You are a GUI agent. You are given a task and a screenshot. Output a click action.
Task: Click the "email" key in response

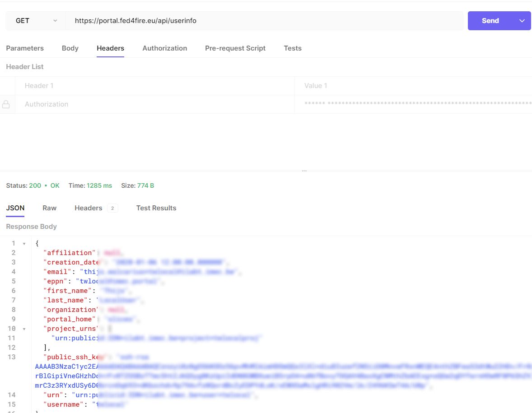57,272
